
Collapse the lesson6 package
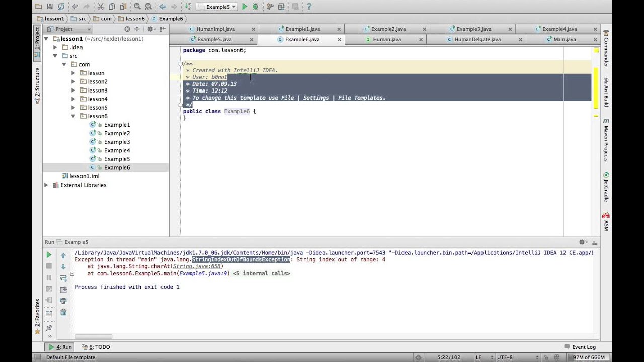pos(73,116)
